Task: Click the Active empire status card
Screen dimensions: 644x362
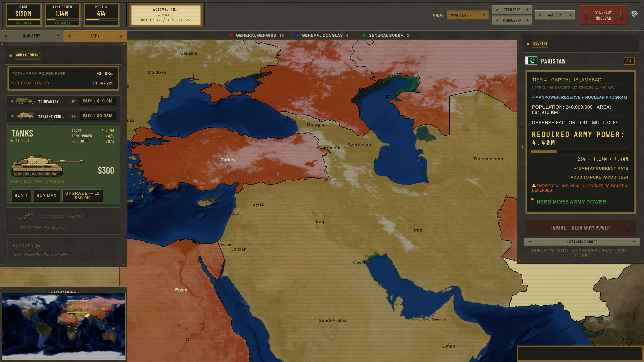Action: pos(165,15)
